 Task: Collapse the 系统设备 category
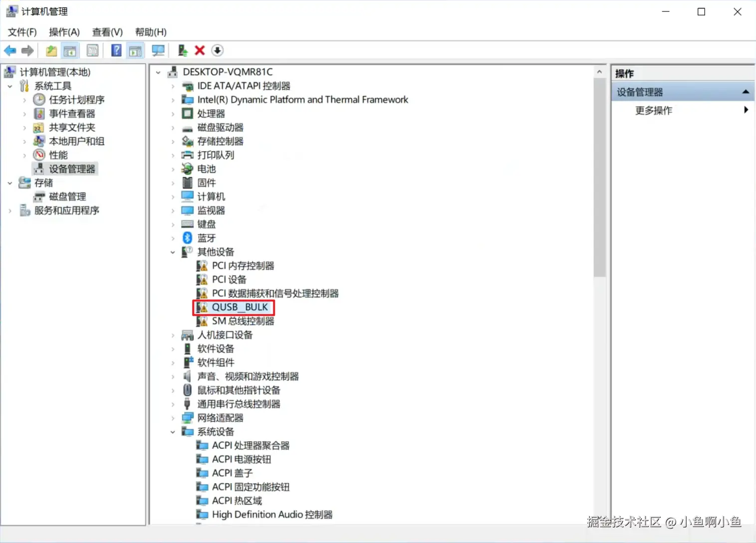[173, 432]
